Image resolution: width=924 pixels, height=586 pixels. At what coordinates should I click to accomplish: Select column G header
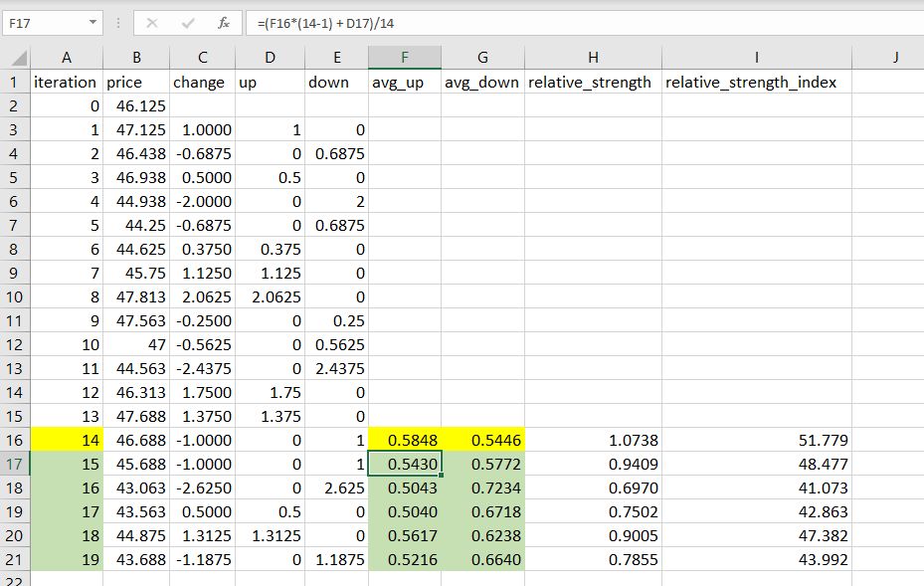coord(482,57)
